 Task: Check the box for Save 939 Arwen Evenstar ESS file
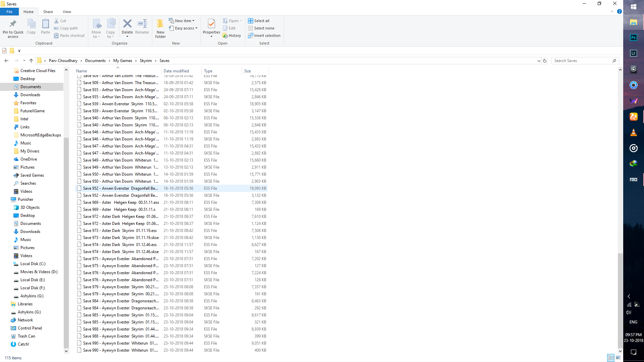(79, 104)
